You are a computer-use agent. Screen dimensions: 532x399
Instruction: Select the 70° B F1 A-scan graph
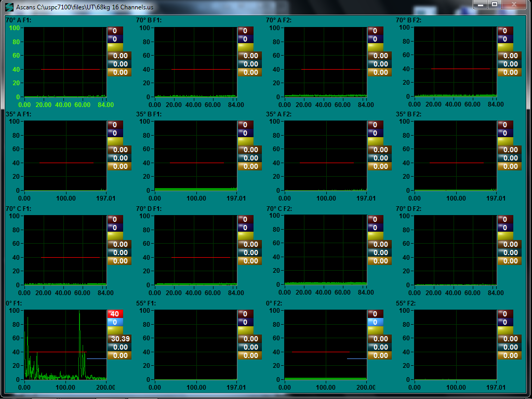click(x=195, y=62)
